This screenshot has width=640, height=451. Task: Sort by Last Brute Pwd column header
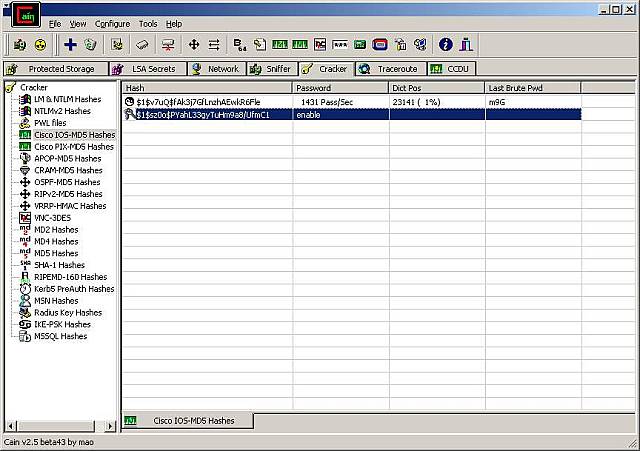[x=533, y=88]
